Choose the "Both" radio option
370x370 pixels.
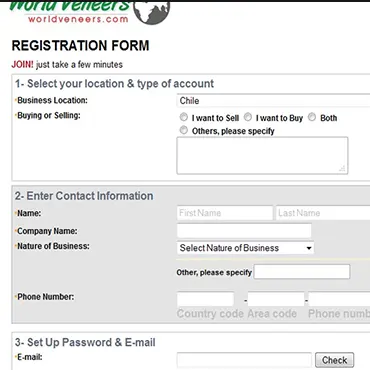(312, 117)
